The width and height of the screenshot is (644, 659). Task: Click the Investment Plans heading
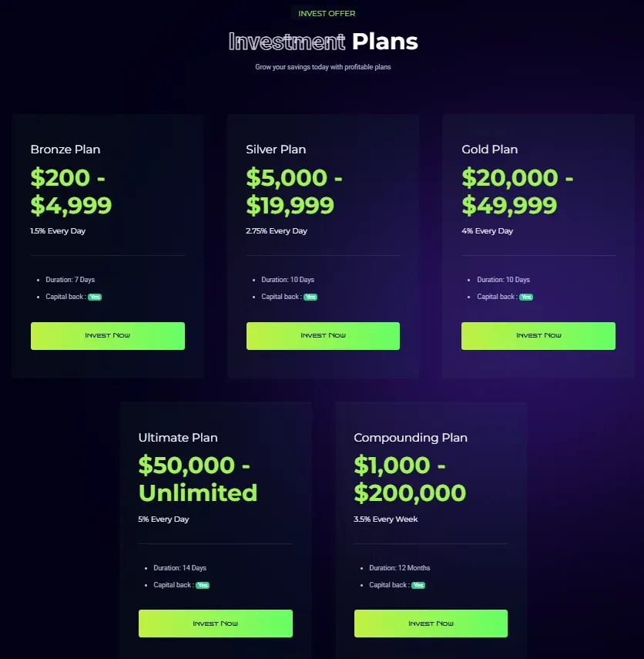[x=323, y=42]
